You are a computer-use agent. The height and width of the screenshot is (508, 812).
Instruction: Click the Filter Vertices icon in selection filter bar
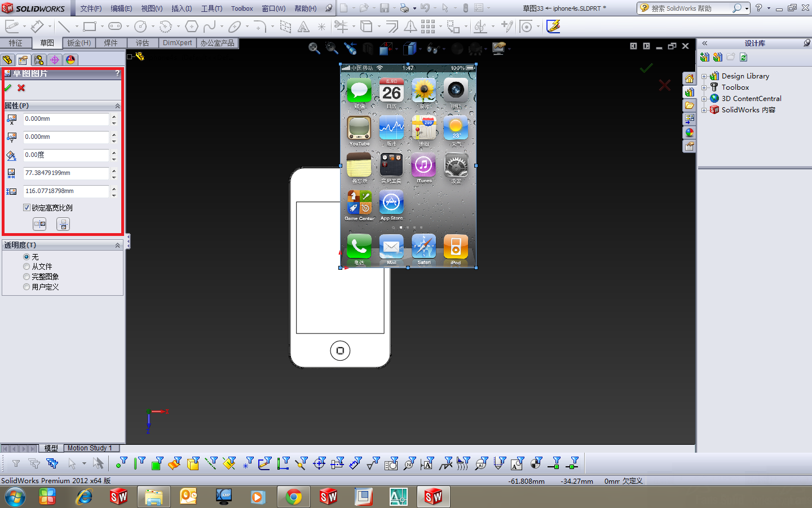coord(121,463)
